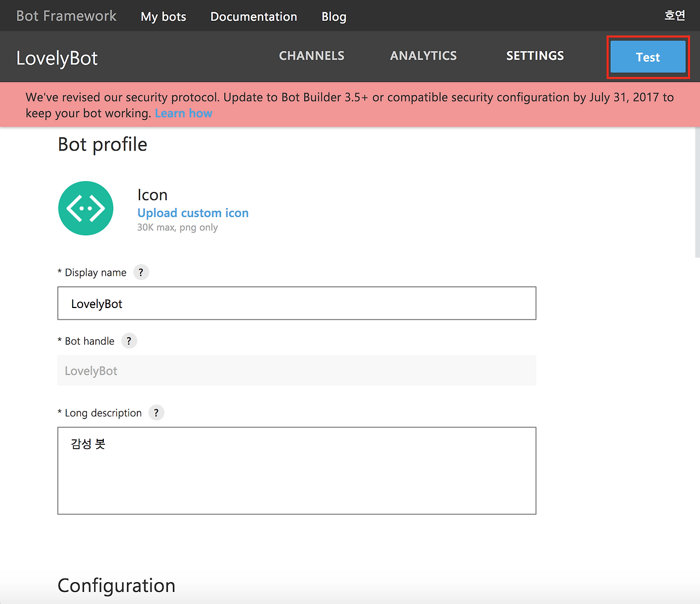Open the Display name help tooltip icon

tap(141, 272)
